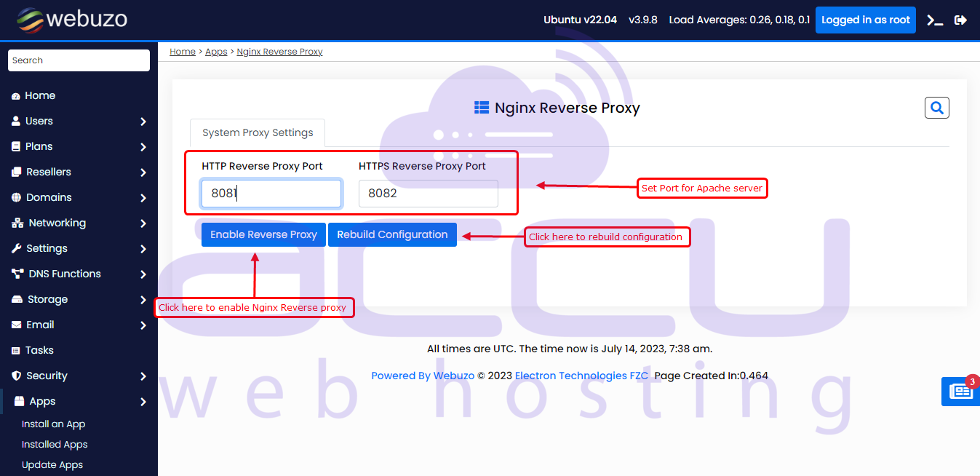The height and width of the screenshot is (476, 980).
Task: Click the Ubuntu v22.04 text in the header
Action: (x=581, y=20)
